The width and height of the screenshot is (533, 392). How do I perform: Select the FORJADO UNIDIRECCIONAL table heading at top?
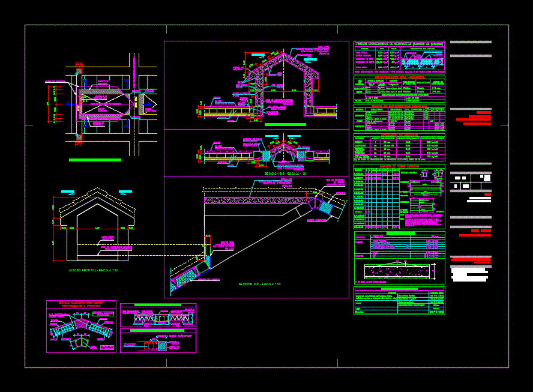399,44
